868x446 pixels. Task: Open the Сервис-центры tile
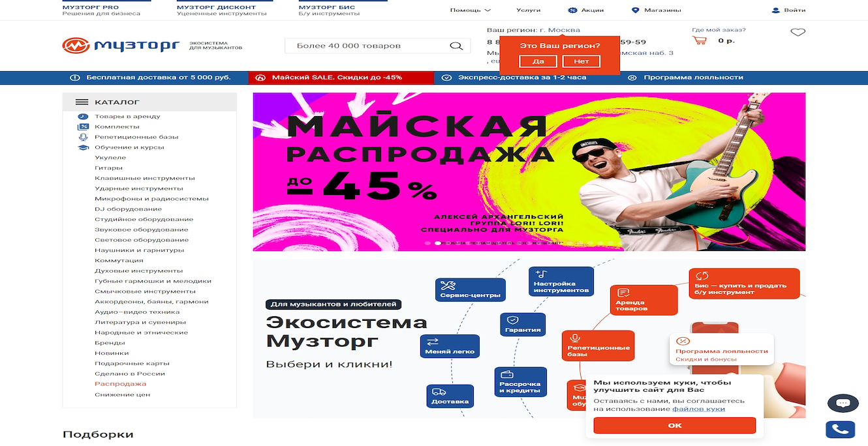coord(470,290)
